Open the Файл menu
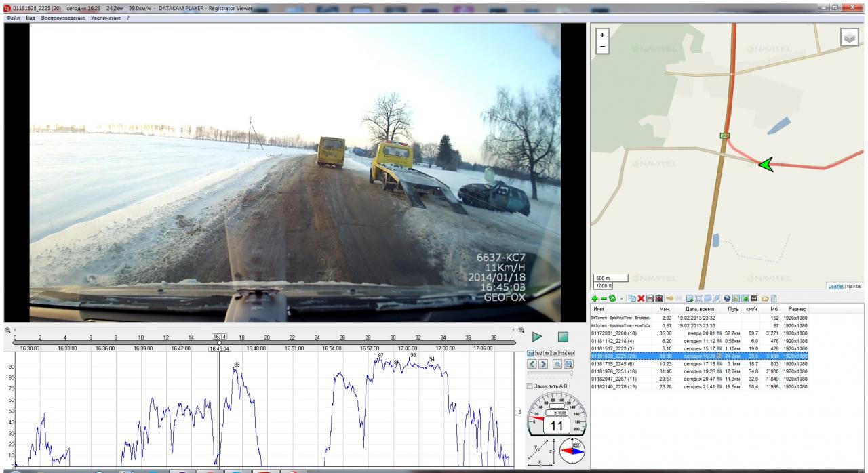 (12, 17)
